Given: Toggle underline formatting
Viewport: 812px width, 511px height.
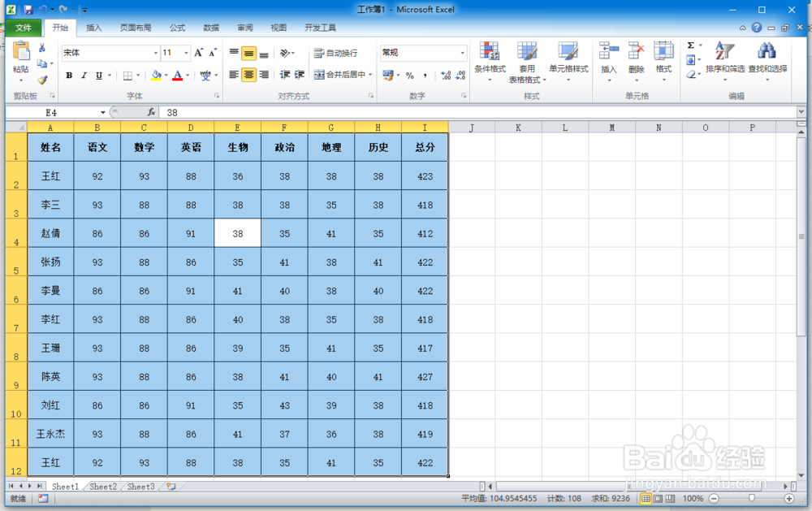Looking at the screenshot, I should click(x=99, y=76).
